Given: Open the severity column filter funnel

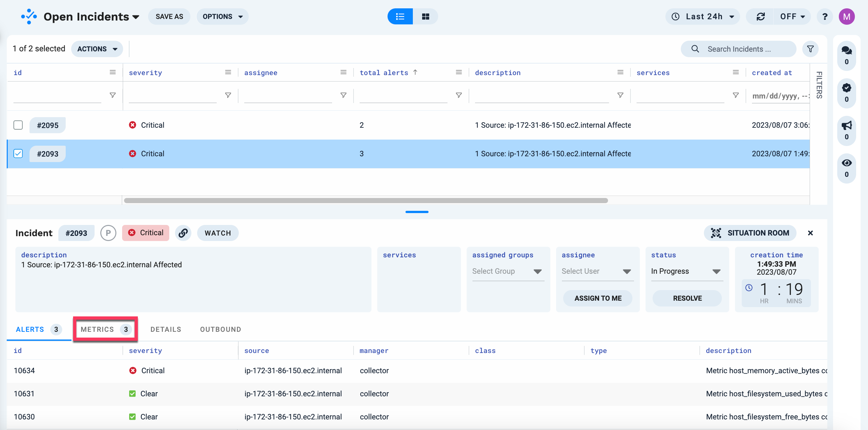Looking at the screenshot, I should tap(228, 95).
